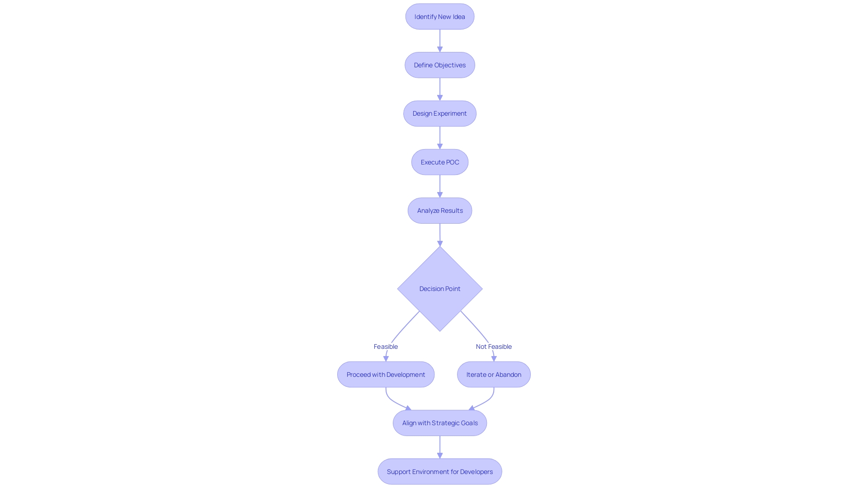
Task: Click the Align with Strategic Goals node
Action: pyautogui.click(x=440, y=423)
